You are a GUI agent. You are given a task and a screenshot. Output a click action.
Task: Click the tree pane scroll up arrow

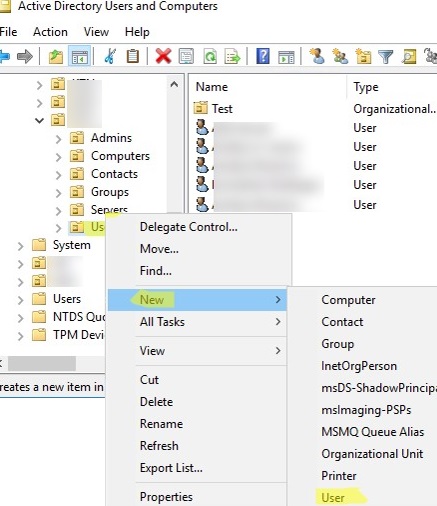pos(174,84)
